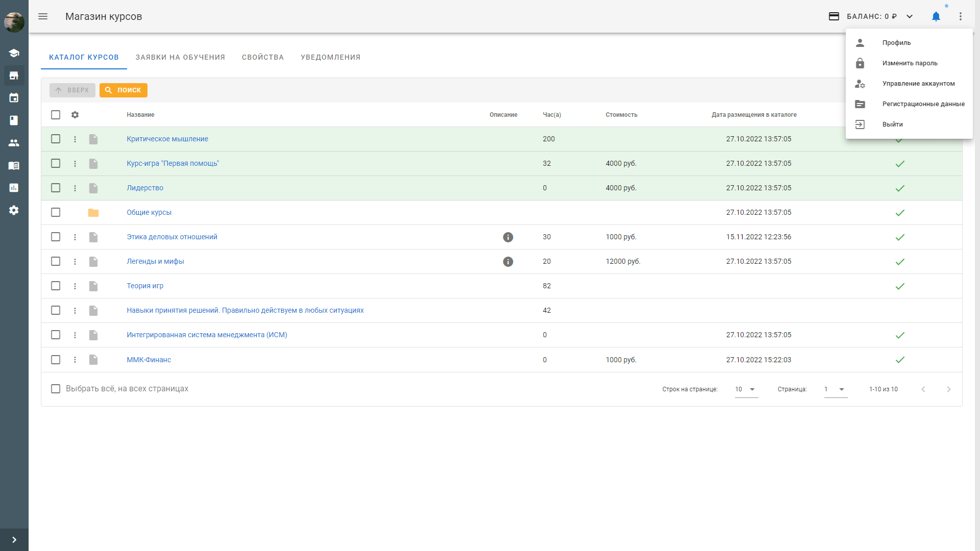
Task: Expand the sidebar with bottom chevron
Action: coord(14,540)
